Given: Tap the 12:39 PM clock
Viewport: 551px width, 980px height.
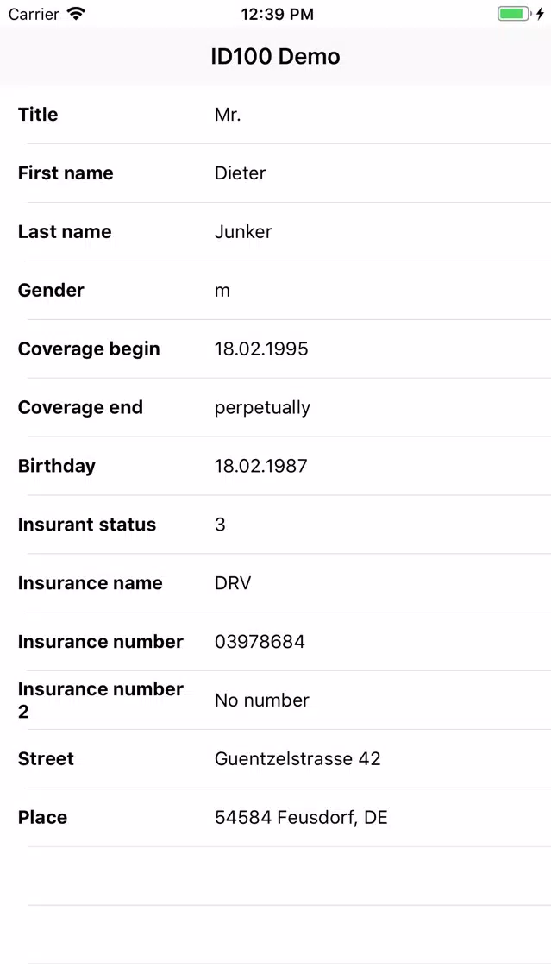Looking at the screenshot, I should (278, 15).
